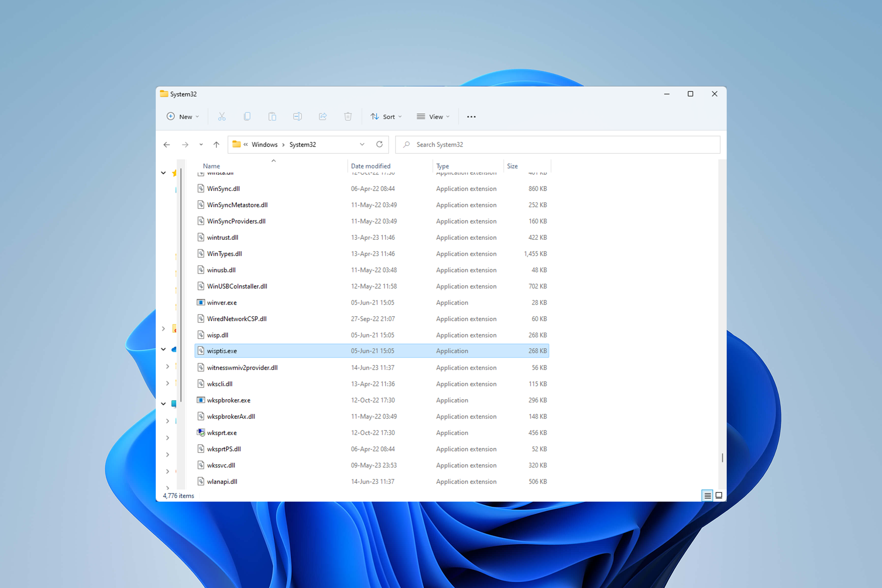Click the Rename icon in toolbar
The width and height of the screenshot is (882, 588).
coord(298,117)
